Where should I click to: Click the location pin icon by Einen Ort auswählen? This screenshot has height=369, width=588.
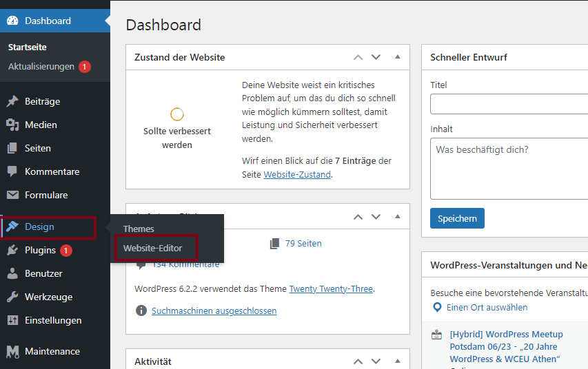pyautogui.click(x=437, y=308)
